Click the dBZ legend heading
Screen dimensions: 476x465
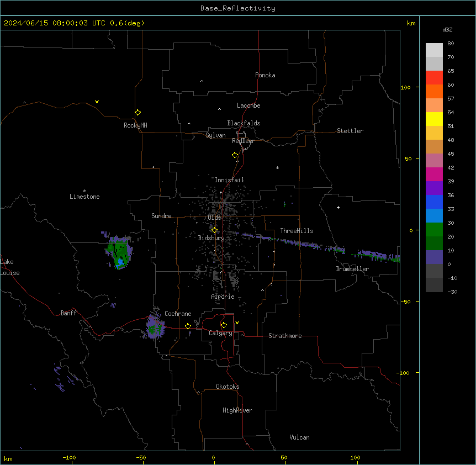(447, 29)
